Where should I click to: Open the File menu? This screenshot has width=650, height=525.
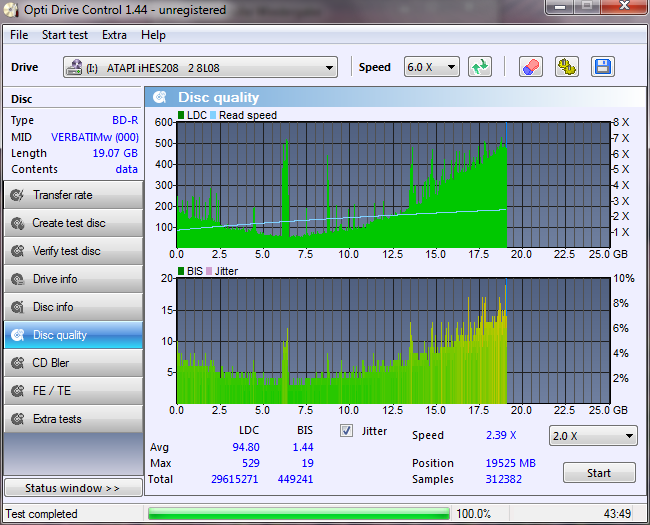[x=19, y=35]
